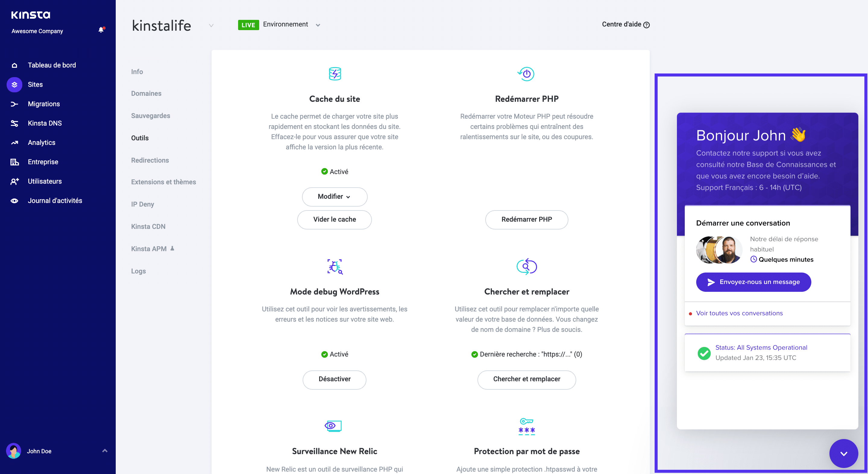Click the notification bell

(100, 30)
